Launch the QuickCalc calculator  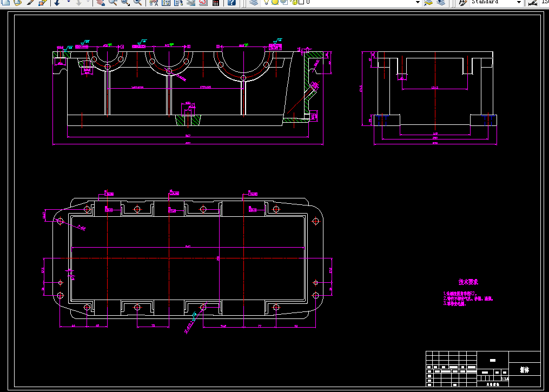pyautogui.click(x=216, y=2)
